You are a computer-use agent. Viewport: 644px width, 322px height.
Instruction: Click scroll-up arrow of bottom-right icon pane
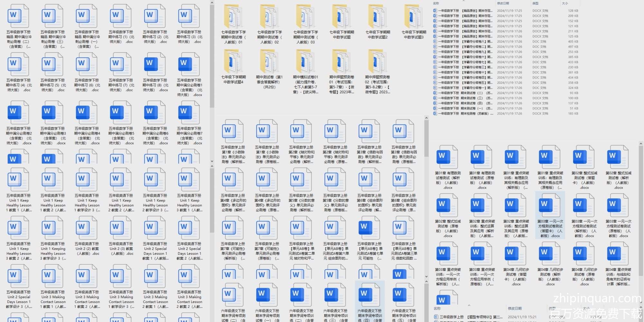click(x=641, y=144)
